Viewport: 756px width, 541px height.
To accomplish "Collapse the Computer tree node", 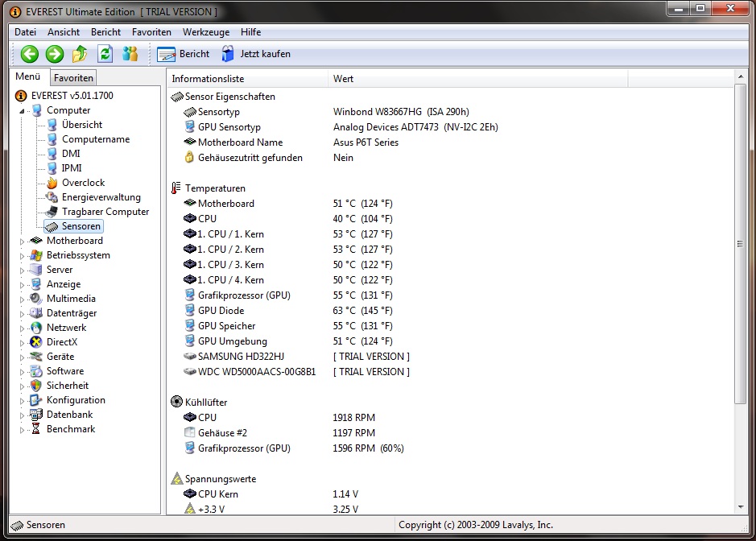I will (x=22, y=111).
